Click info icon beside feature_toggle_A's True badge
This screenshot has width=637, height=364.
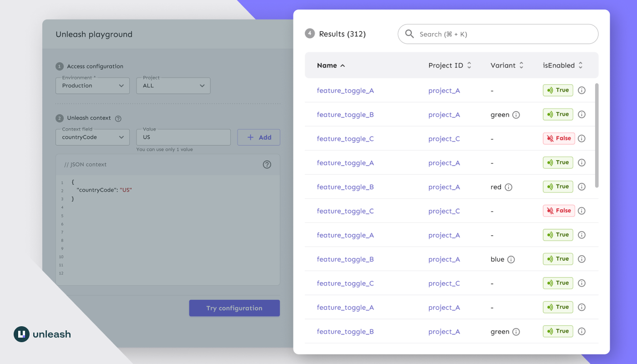tap(581, 90)
